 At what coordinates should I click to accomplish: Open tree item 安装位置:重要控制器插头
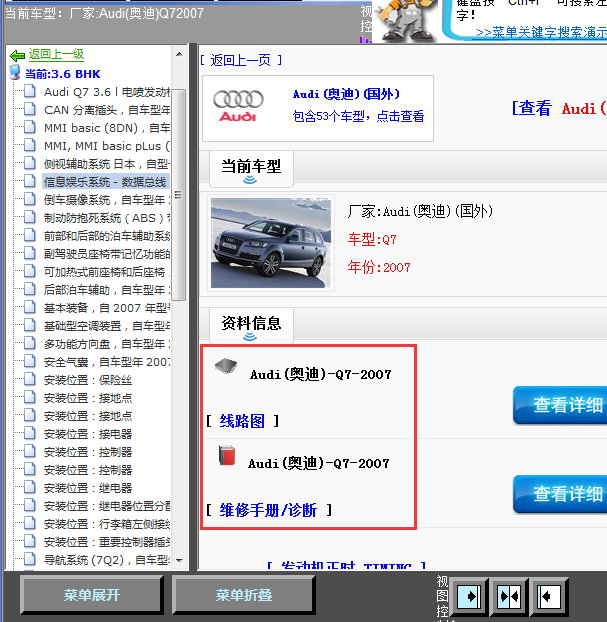point(107,542)
